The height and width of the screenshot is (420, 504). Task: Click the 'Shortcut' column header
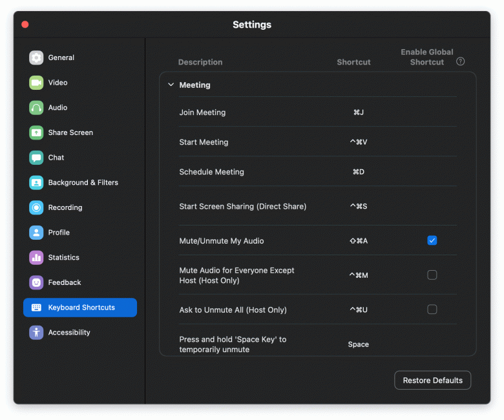pos(353,62)
